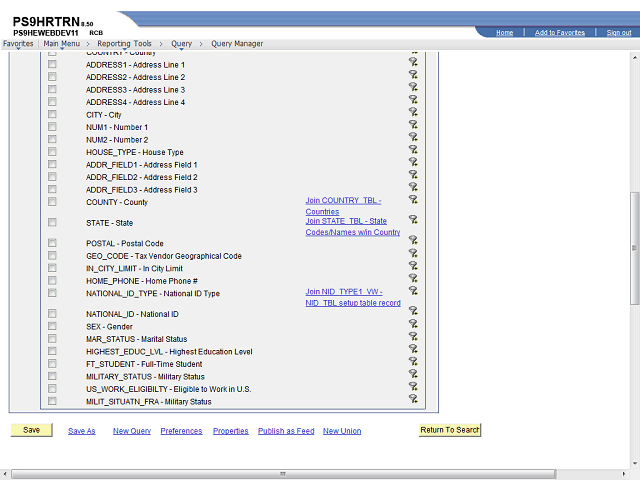Click the horizontal scrollbar right arrow
The image size is (640, 480).
624,474
